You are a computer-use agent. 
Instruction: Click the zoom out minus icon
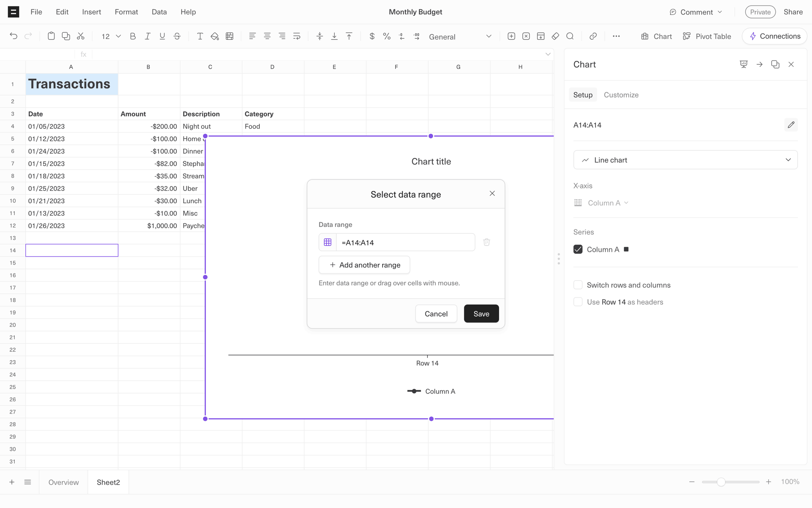692,482
